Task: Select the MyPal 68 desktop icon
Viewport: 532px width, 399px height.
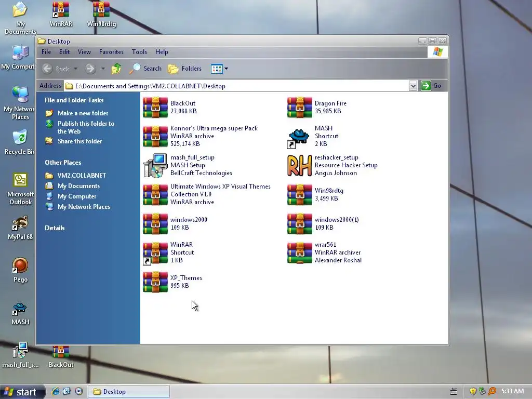Action: [x=20, y=228]
